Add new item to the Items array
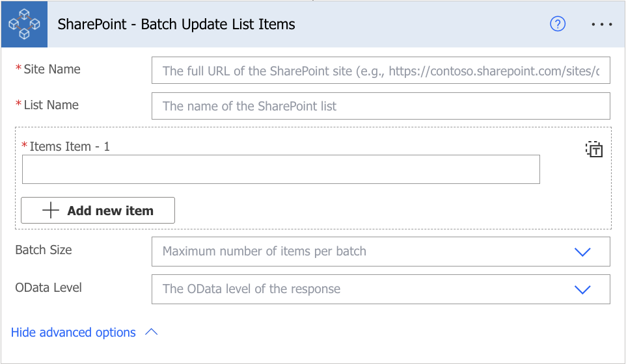Image resolution: width=626 pixels, height=364 pixels. [x=98, y=210]
